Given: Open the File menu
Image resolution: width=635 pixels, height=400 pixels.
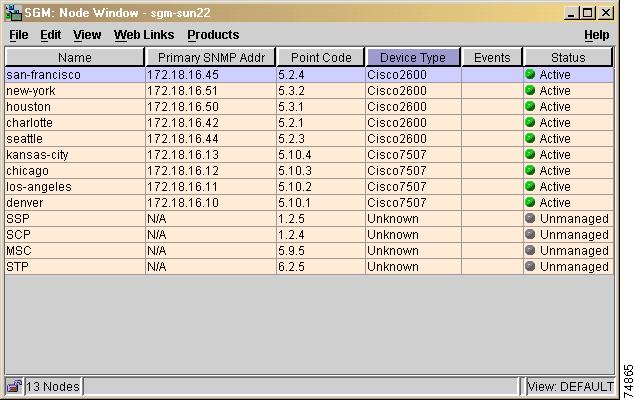Looking at the screenshot, I should pos(19,35).
